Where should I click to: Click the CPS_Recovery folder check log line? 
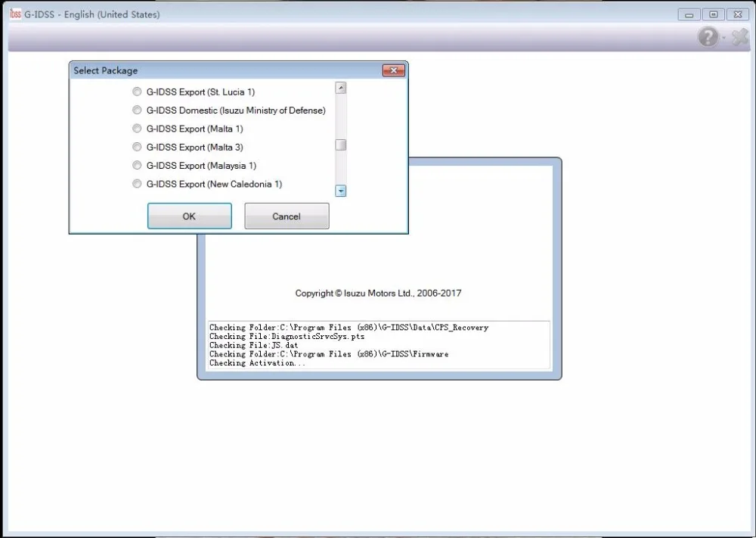pyautogui.click(x=349, y=328)
